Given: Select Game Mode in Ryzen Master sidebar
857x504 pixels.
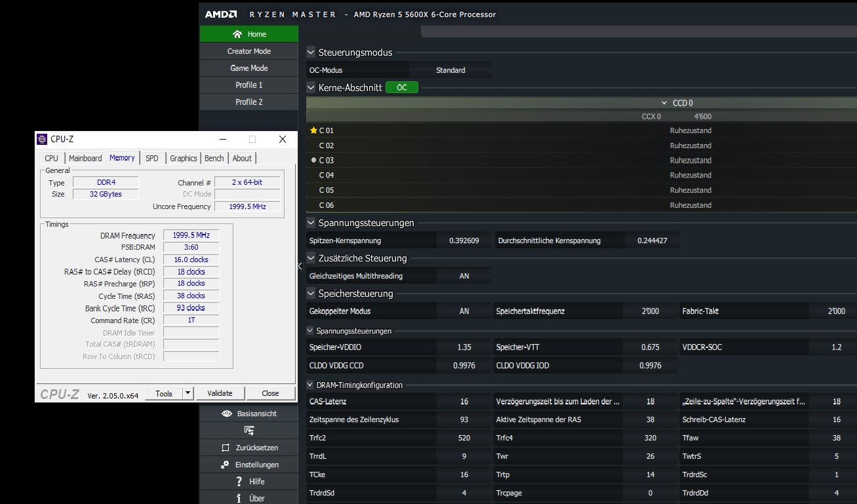Looking at the screenshot, I should (249, 68).
